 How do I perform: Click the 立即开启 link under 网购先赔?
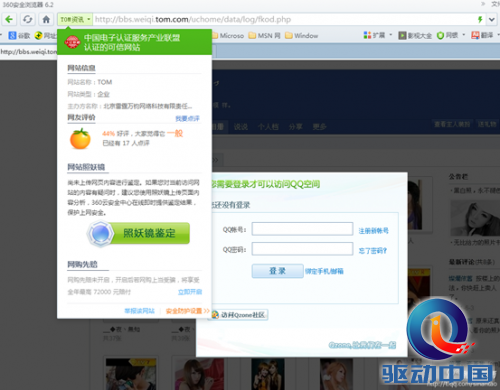point(190,292)
